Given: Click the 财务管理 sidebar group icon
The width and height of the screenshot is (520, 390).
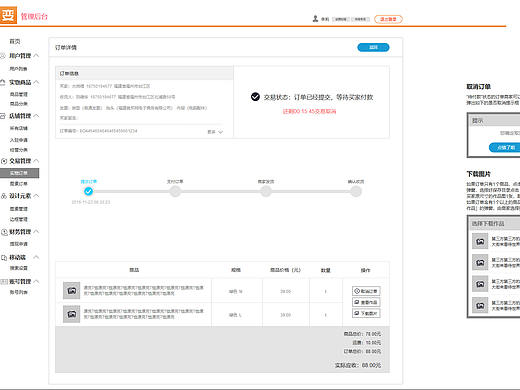Looking at the screenshot, I should [4, 232].
